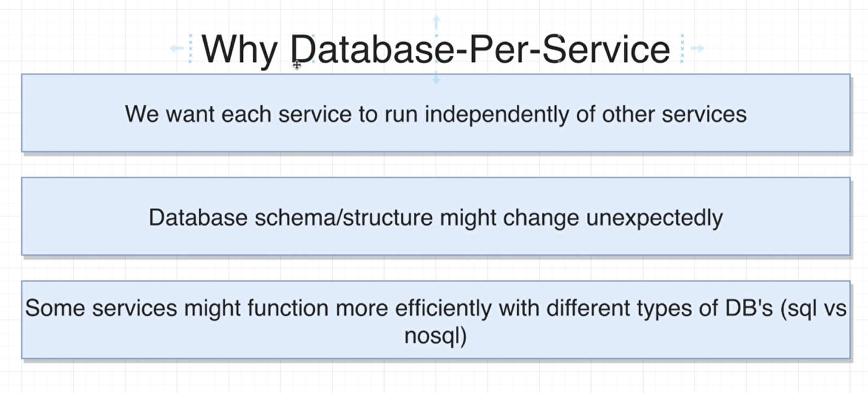
Task: Click the right-edge connection points of the title
Action: (682, 48)
